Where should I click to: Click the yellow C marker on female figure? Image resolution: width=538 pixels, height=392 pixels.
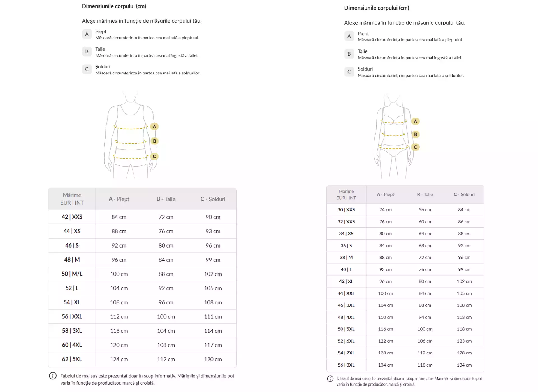415,147
